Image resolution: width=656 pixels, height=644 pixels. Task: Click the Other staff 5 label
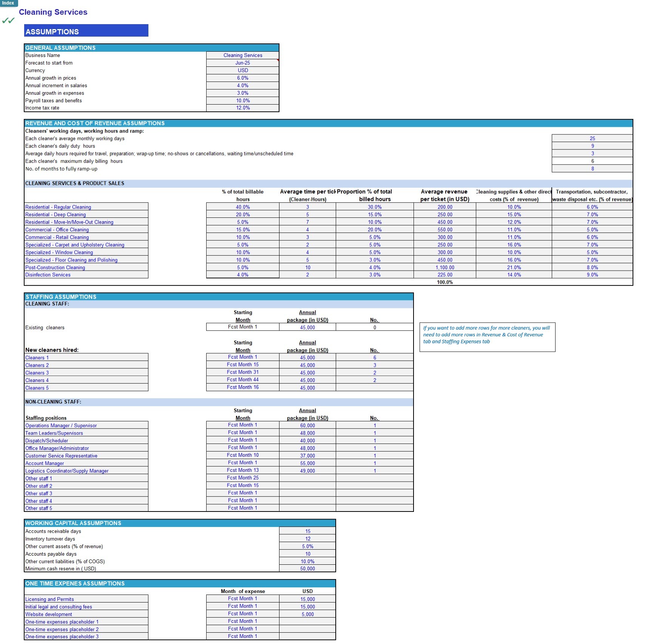(86, 508)
